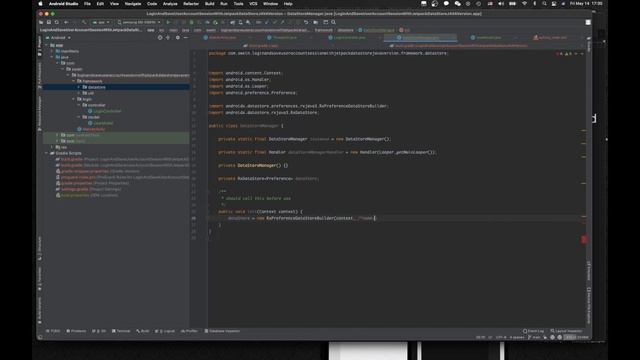Click the Project panel settings gear icon
The height and width of the screenshot is (360, 640).
pos(178,38)
